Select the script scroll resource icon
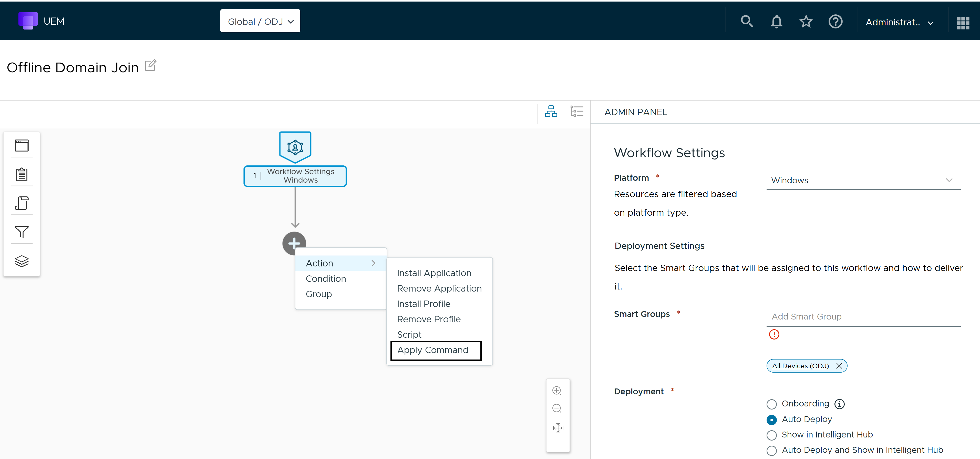The width and height of the screenshot is (980, 459). click(22, 203)
